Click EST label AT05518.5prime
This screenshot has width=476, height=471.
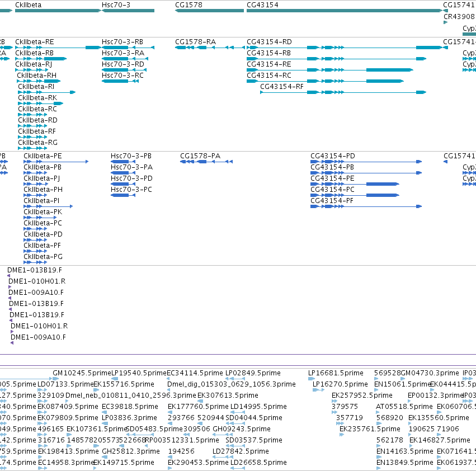click(x=404, y=407)
